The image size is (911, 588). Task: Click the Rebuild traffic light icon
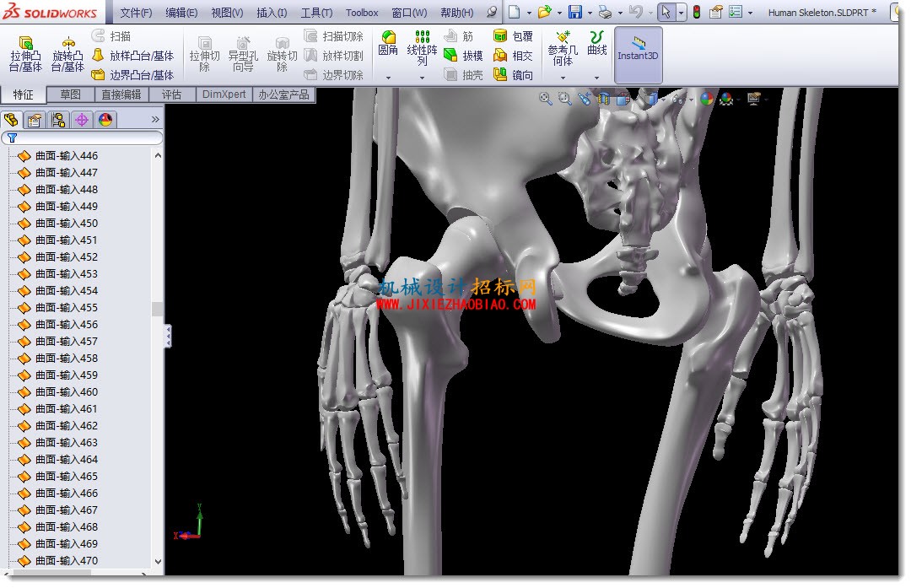click(697, 12)
